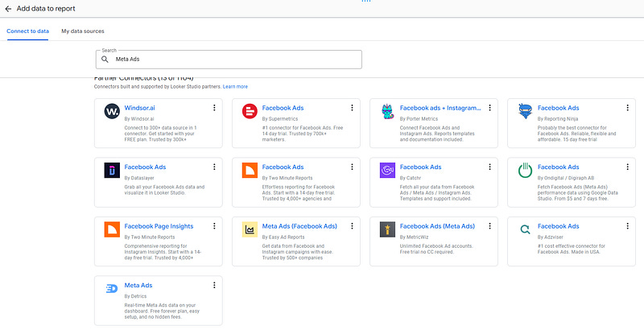Screen dimensions: 644x334
Task: Open the Learn more link
Action: click(x=235, y=87)
